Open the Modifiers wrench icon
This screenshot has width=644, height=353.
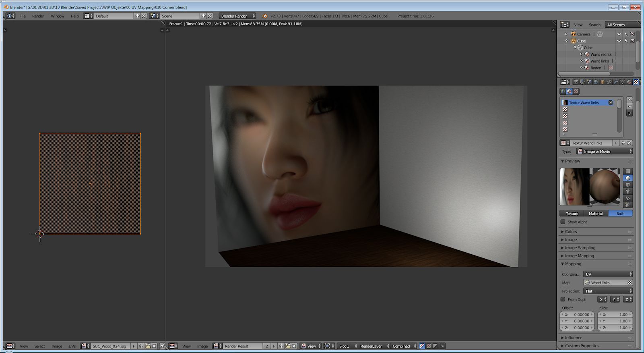point(616,82)
